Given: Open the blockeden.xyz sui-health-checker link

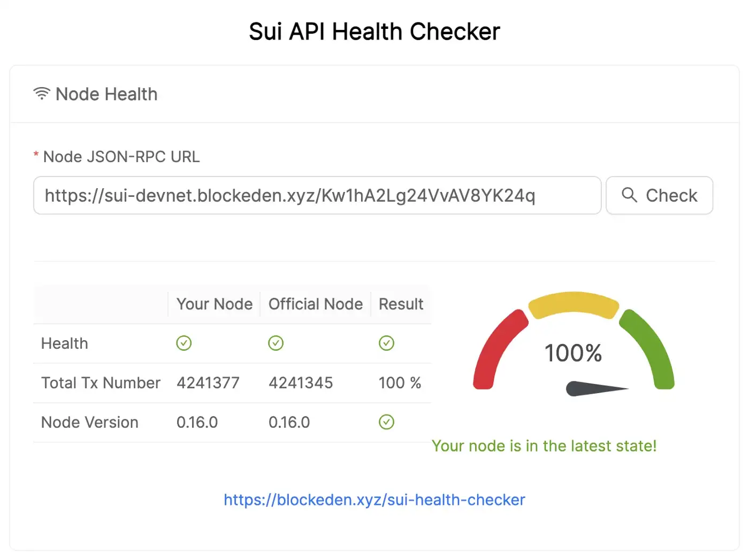Looking at the screenshot, I should click(x=374, y=500).
